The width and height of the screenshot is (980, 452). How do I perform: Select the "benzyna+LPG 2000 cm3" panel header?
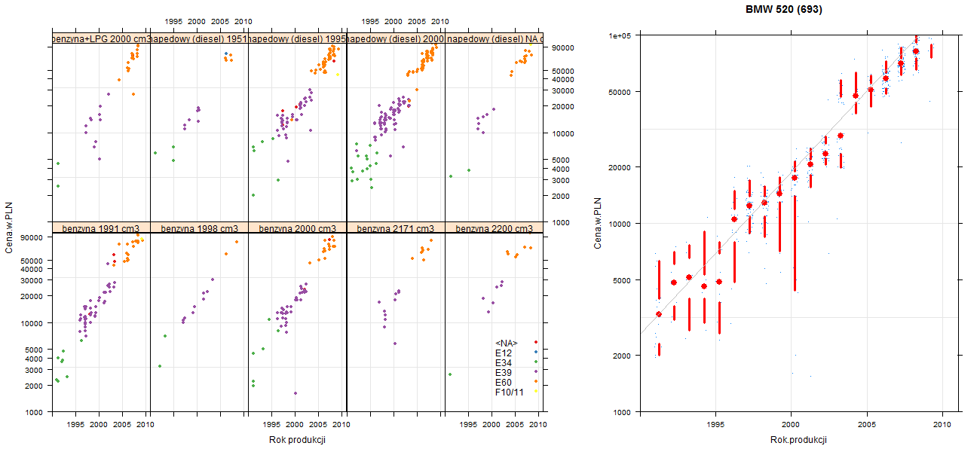coord(101,38)
